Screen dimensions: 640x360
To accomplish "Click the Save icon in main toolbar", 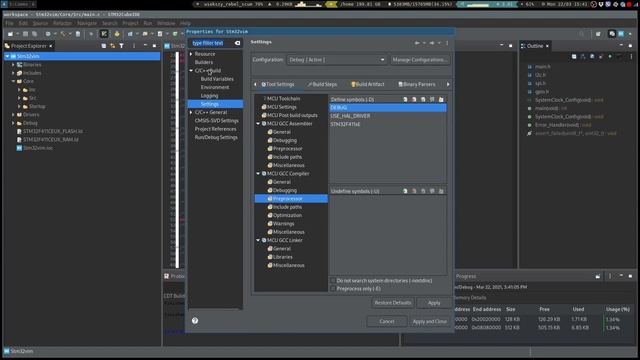I will click(x=25, y=34).
